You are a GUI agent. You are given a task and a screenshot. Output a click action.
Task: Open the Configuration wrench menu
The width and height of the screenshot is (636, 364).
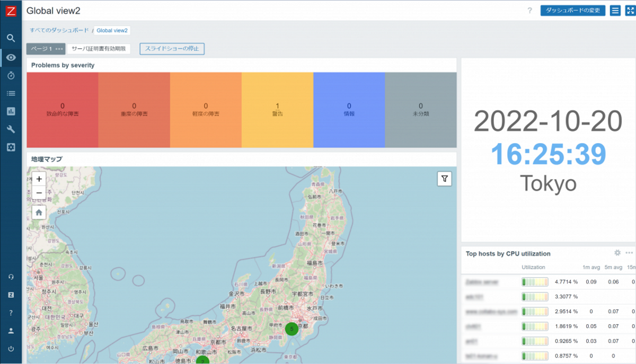pyautogui.click(x=11, y=129)
